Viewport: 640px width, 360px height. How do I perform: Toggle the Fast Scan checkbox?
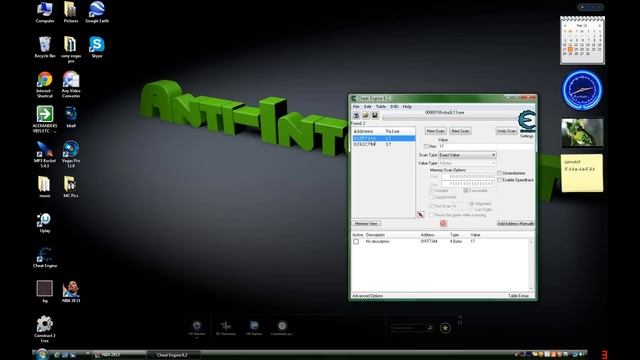click(x=431, y=206)
